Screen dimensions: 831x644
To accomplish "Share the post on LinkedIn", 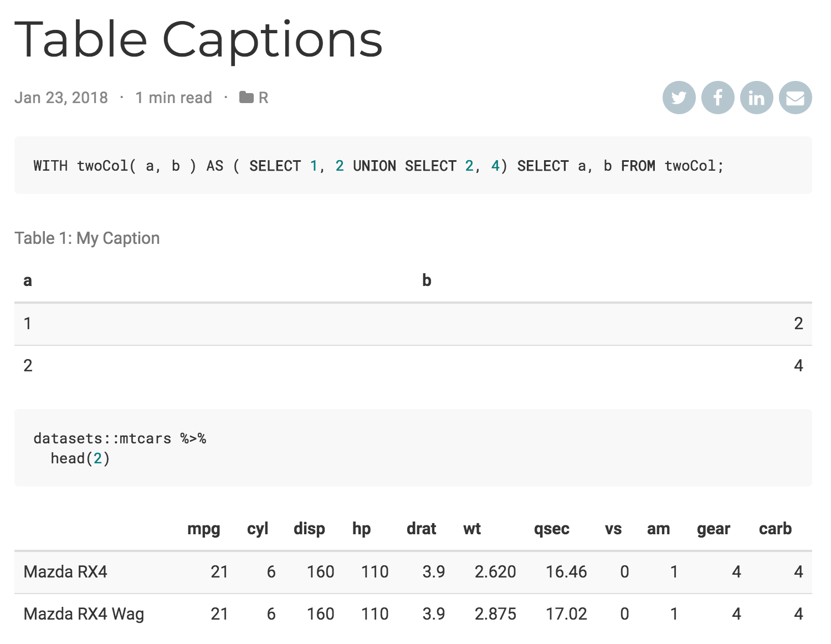I will (x=756, y=98).
